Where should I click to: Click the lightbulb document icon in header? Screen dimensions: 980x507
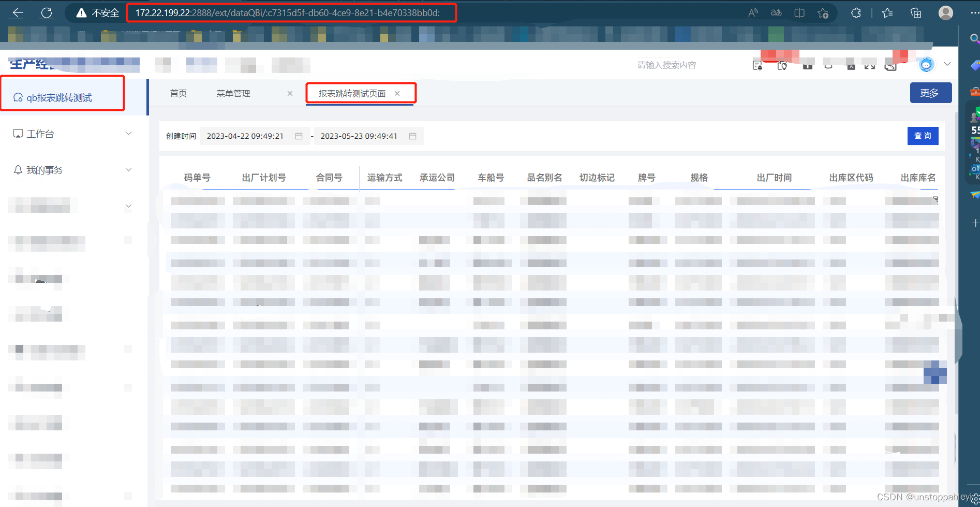(782, 65)
